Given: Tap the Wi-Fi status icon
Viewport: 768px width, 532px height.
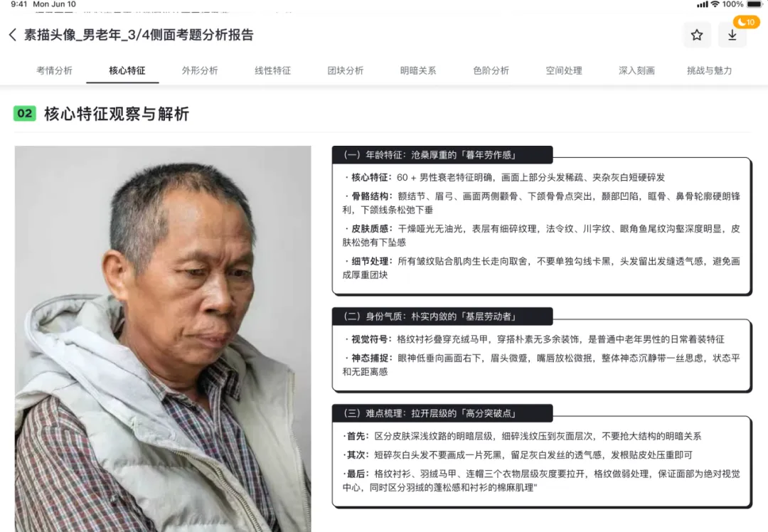Looking at the screenshot, I should pos(715,4).
